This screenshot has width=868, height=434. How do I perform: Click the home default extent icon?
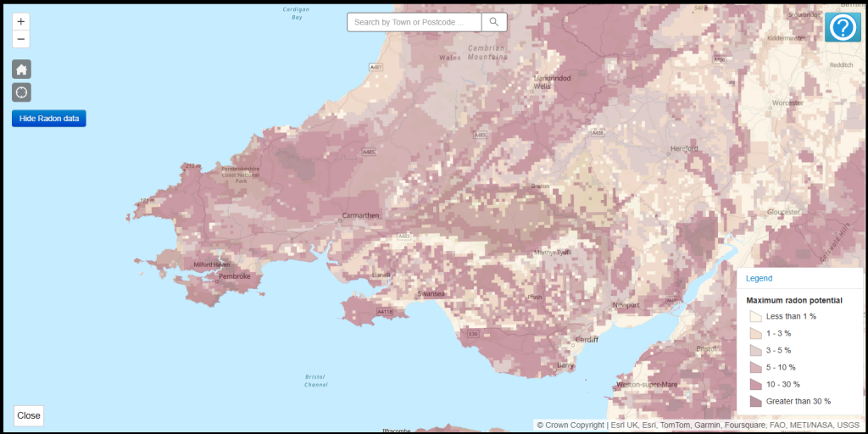21,70
